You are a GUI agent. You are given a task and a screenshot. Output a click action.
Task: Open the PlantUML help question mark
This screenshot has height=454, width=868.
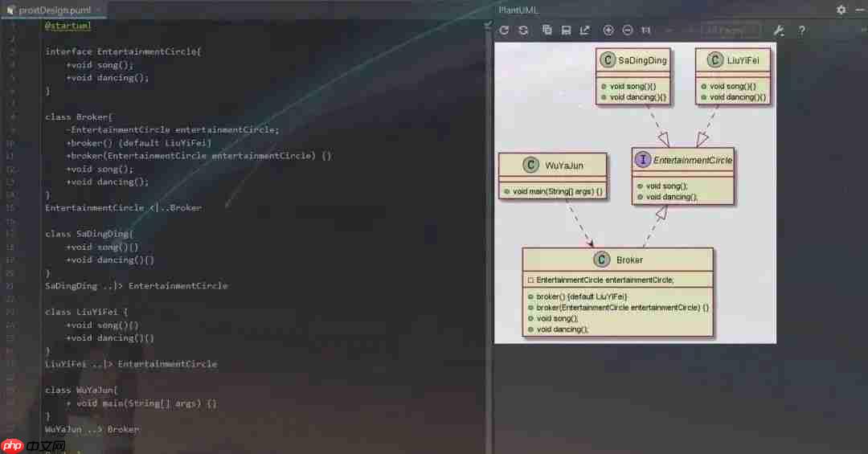[x=801, y=31]
